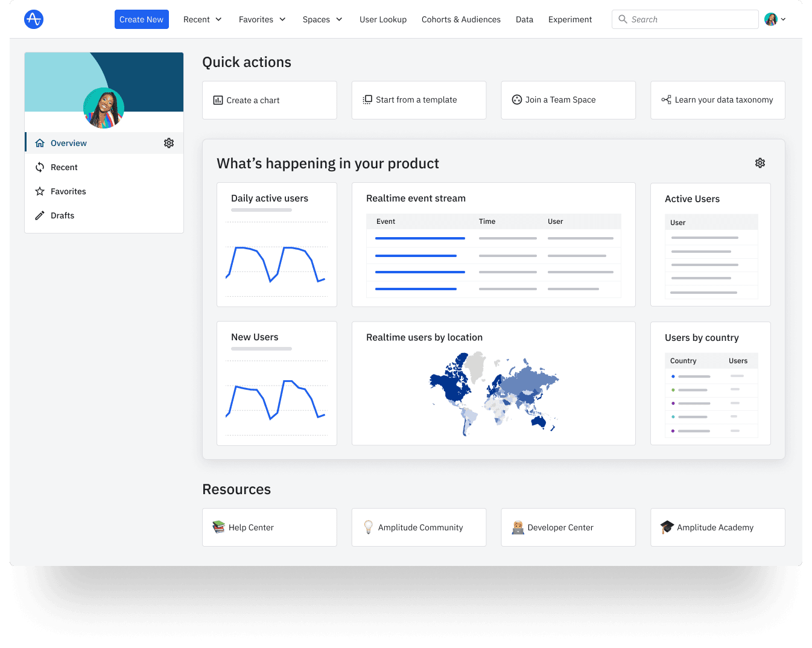Select the Amplitude logo in top left
The height and width of the screenshot is (648, 812).
[34, 19]
